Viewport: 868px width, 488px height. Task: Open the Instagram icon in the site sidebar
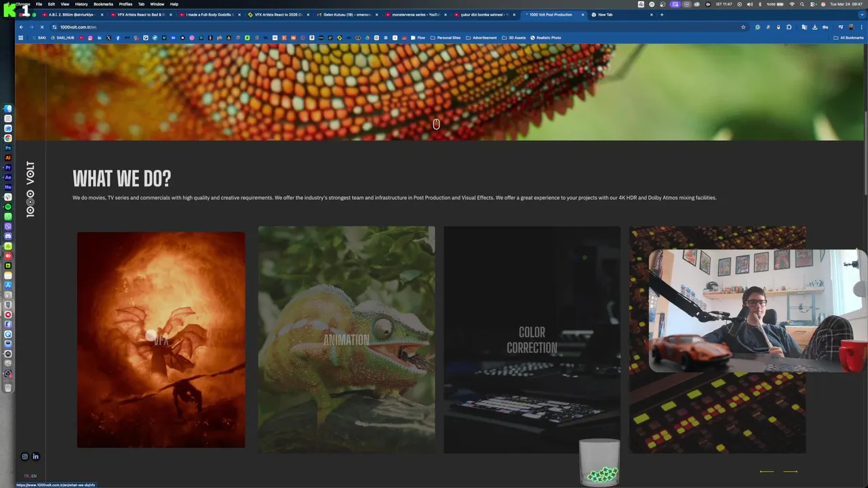[x=25, y=456]
